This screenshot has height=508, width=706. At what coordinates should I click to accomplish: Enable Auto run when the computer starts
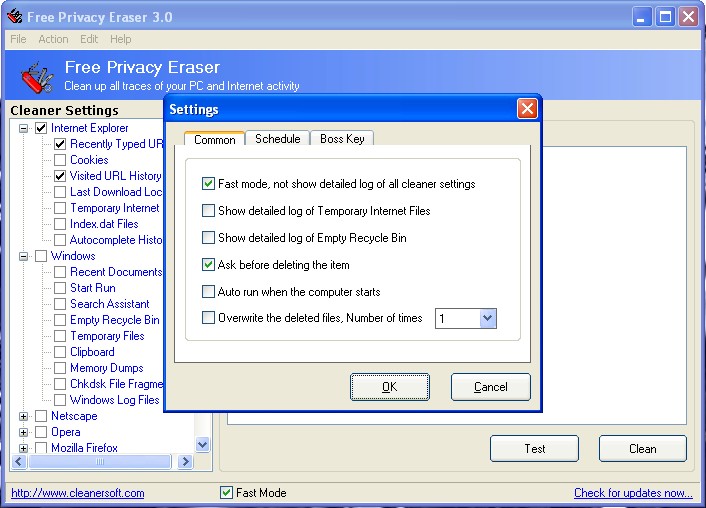coord(208,291)
